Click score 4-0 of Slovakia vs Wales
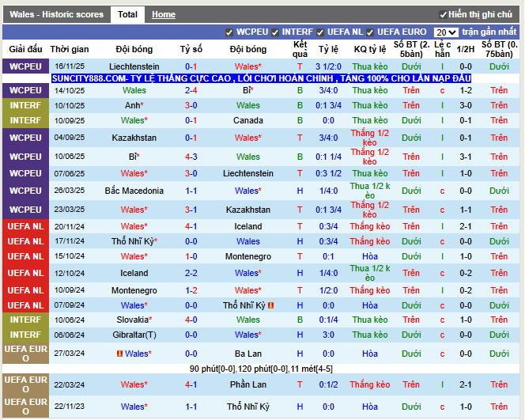Screen dimensions: 525x420 coord(191,320)
